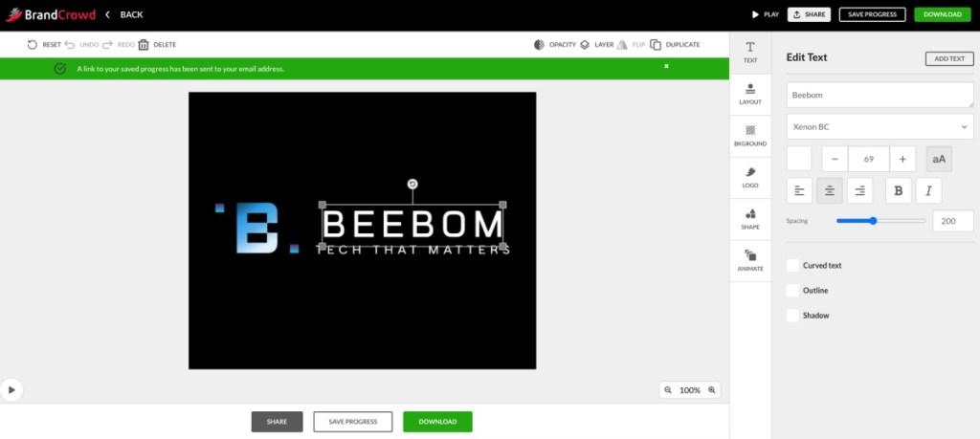
Task: Enable the Outline checkbox
Action: [792, 291]
